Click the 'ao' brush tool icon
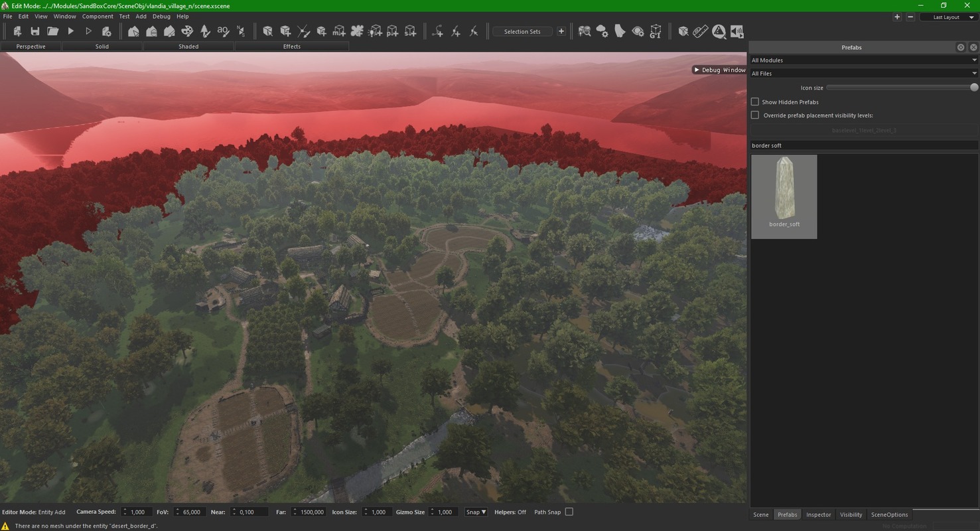This screenshot has height=531, width=980. (x=223, y=31)
